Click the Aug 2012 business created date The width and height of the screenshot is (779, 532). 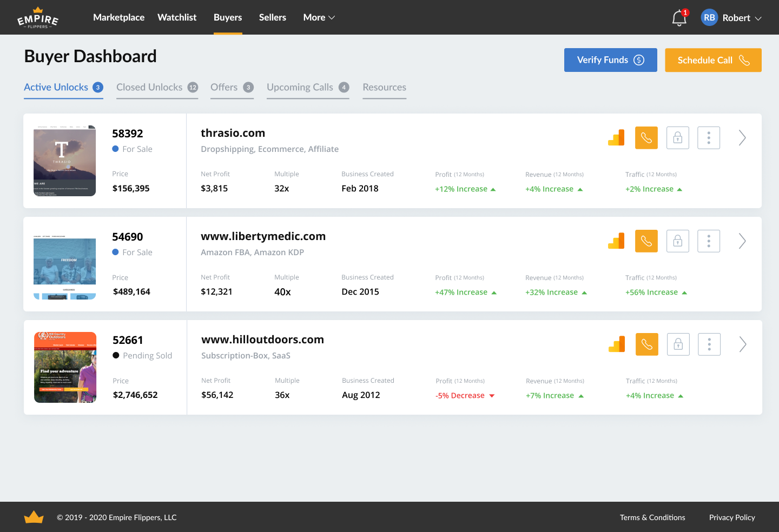tap(361, 395)
